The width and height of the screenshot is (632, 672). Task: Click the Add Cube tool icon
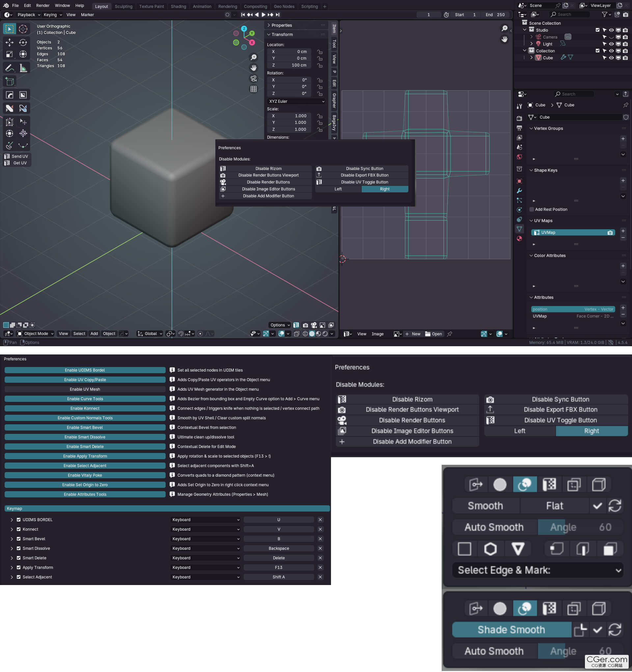tap(10, 81)
